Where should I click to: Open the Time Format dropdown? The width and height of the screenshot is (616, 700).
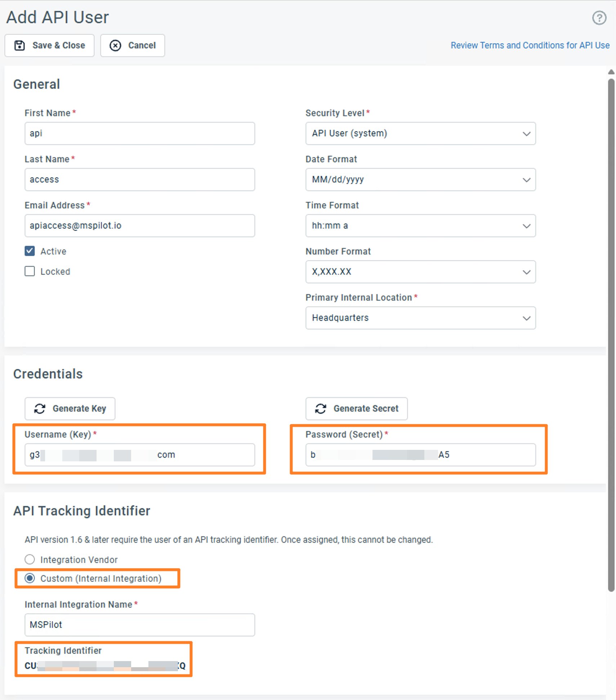pos(420,226)
